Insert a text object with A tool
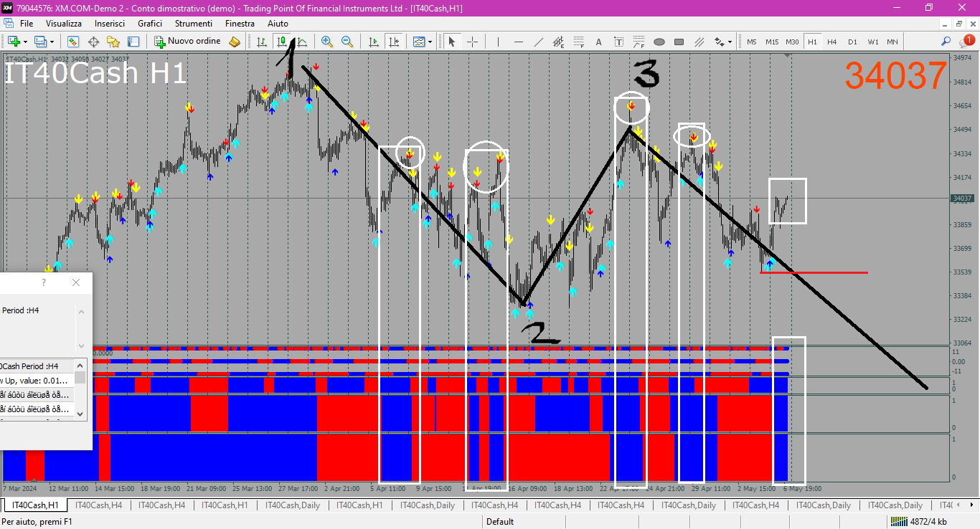Screen dimensions: 980x529 pos(598,42)
